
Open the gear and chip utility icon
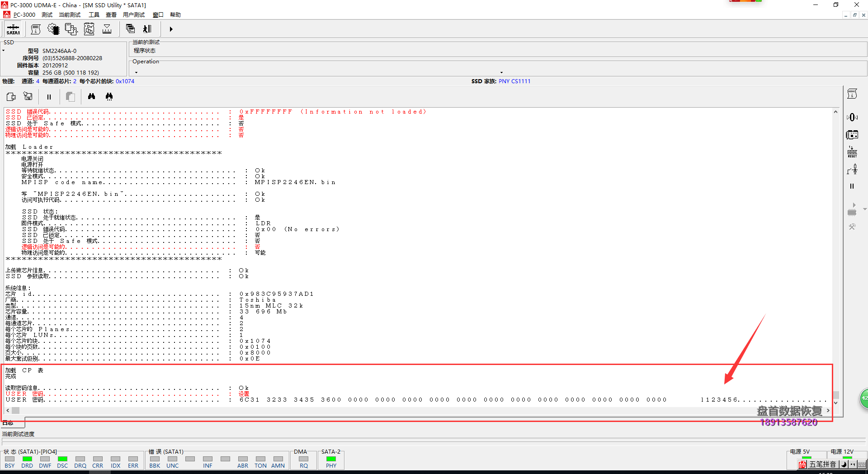pos(53,29)
